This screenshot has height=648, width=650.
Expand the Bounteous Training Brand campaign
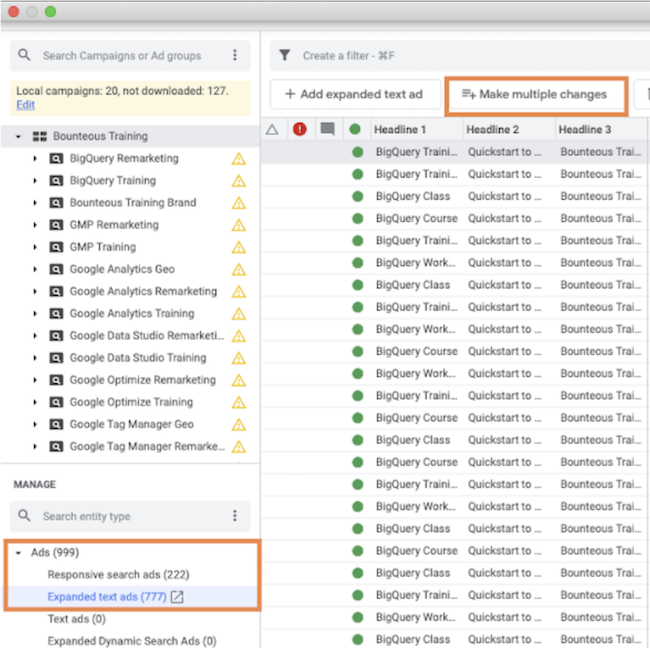click(35, 203)
